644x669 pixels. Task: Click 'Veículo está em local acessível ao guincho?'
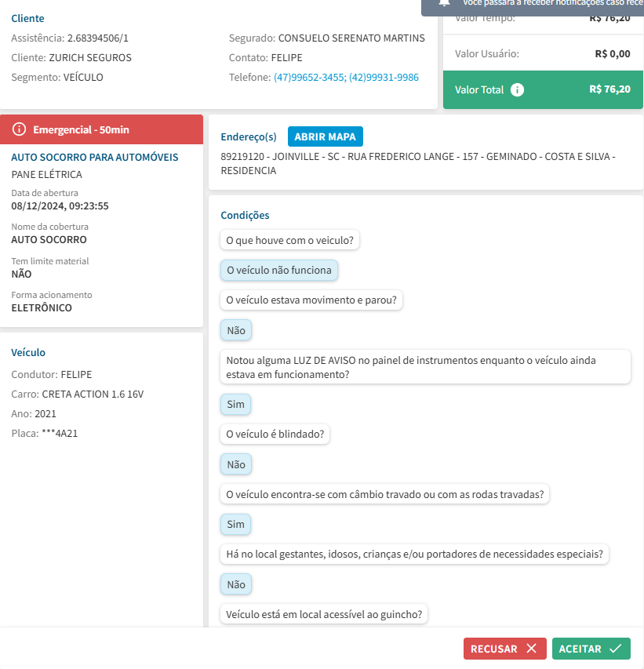click(x=324, y=614)
